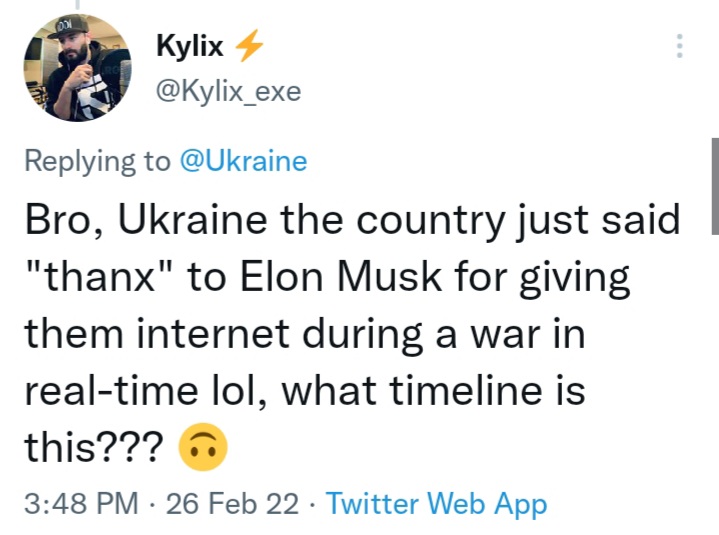Click the scrollbar thumb on the right edge

714,186
